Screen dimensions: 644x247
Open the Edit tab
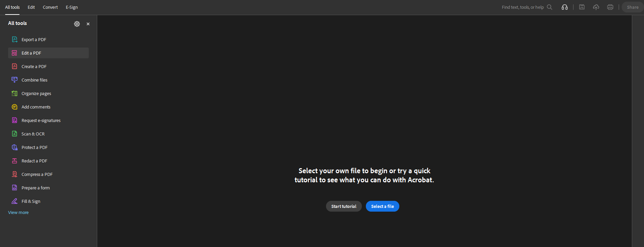[x=31, y=7]
